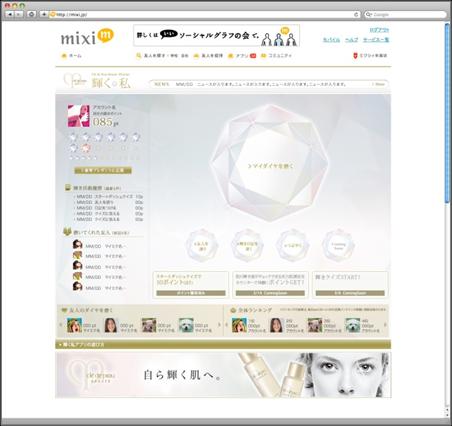The height and width of the screenshot is (426, 452).
Task: Click next arrow of the ranking carousel
Action: tap(385, 325)
